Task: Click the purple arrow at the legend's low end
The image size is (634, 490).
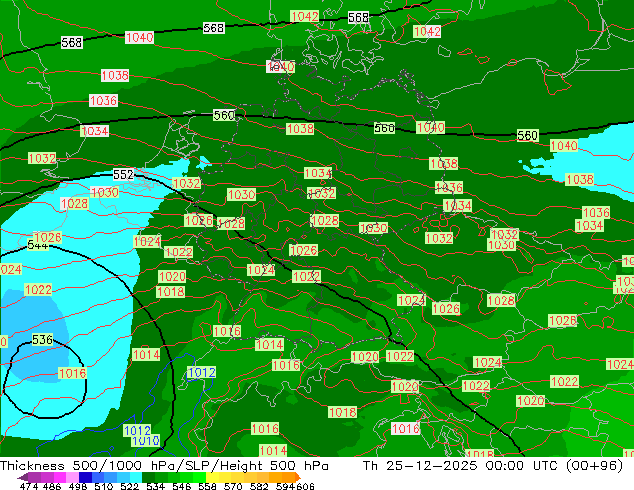Action: pos(23,477)
